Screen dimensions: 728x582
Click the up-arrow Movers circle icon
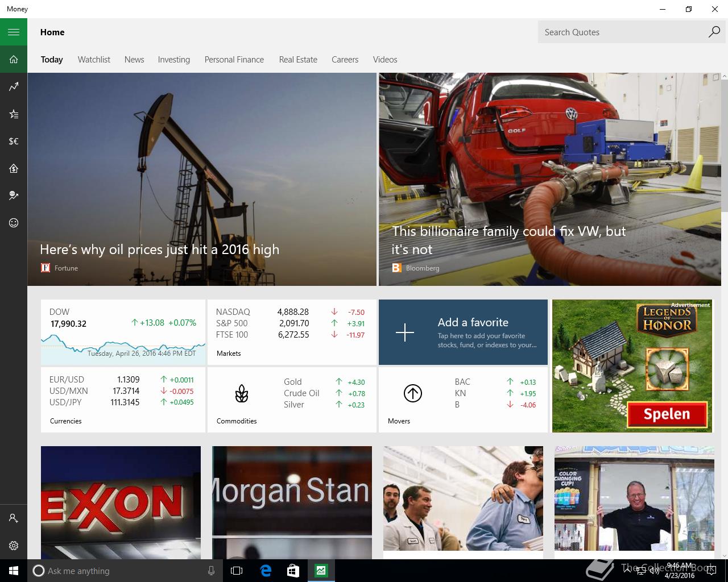pyautogui.click(x=413, y=393)
